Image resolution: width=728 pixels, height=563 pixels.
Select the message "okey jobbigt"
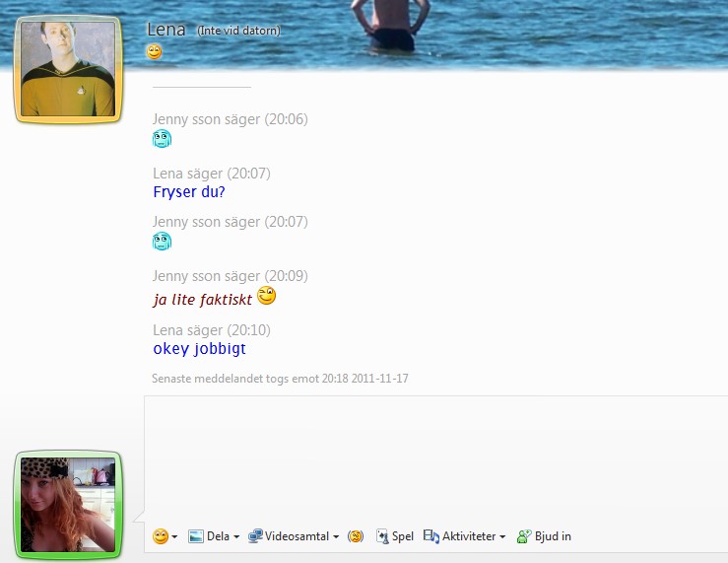pyautogui.click(x=200, y=348)
